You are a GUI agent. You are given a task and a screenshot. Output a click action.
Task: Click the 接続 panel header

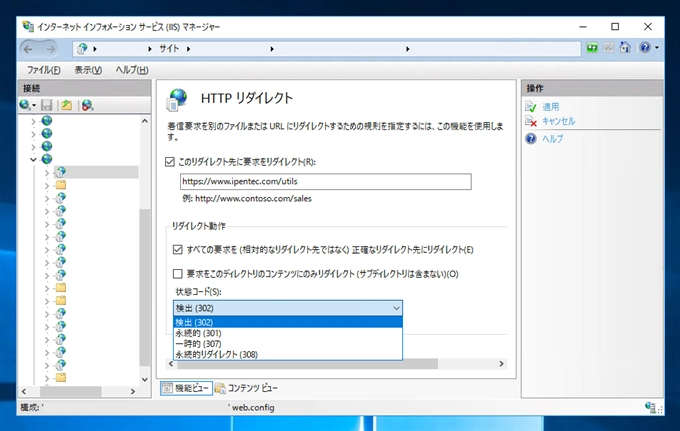(x=84, y=88)
